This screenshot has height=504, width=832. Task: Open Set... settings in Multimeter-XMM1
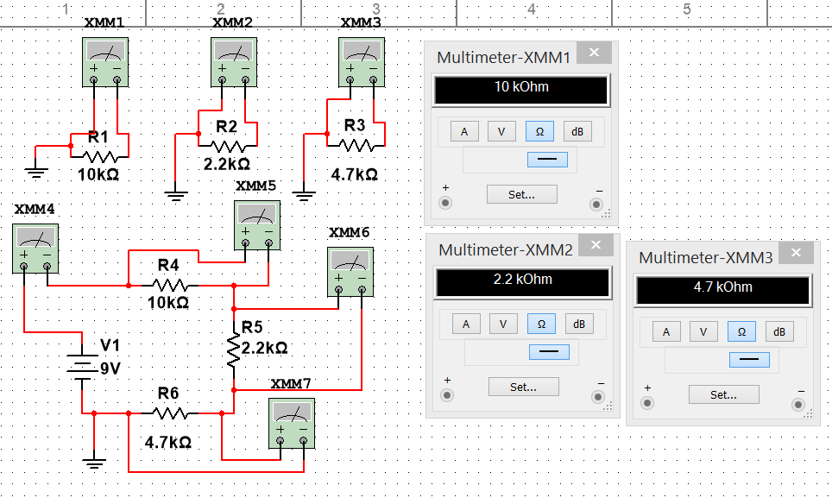tap(521, 194)
